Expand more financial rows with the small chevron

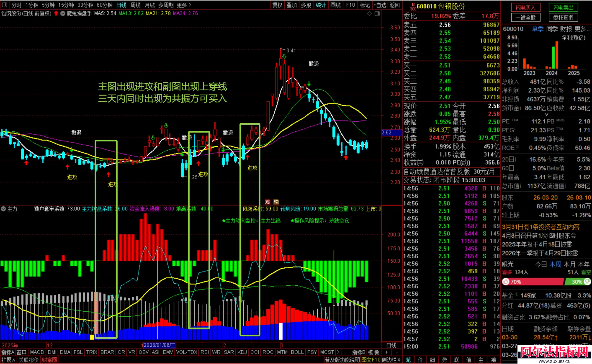(x=547, y=114)
